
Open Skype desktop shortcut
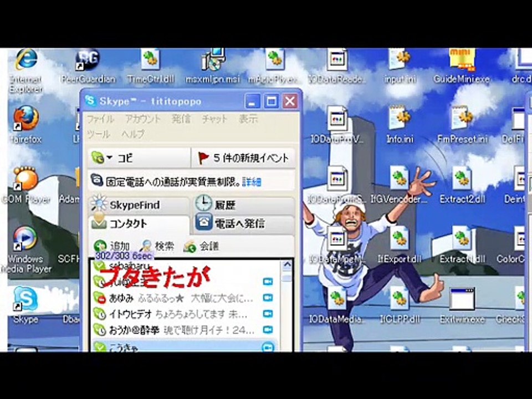[25, 299]
